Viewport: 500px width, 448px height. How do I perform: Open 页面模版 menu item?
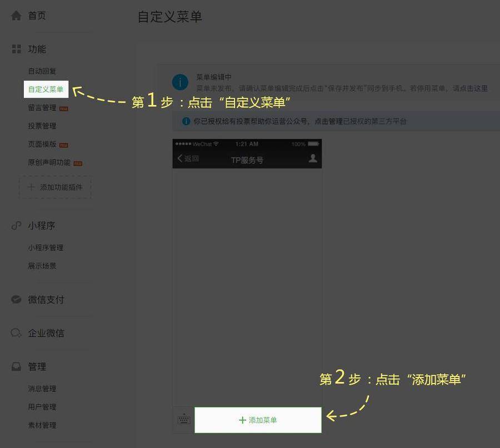tap(42, 144)
